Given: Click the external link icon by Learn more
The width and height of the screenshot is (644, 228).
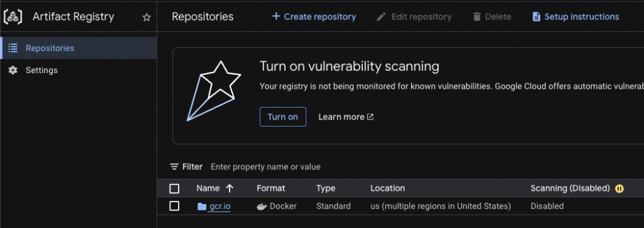Looking at the screenshot, I should coord(370,117).
